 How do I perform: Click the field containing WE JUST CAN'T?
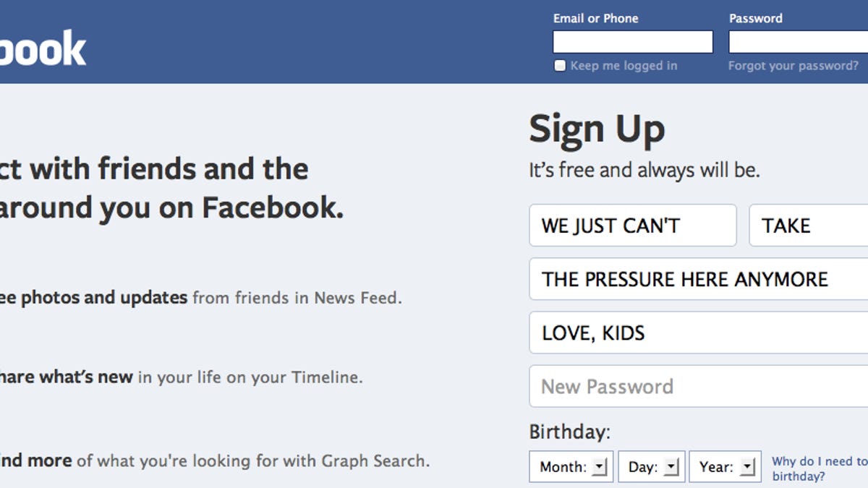(633, 226)
